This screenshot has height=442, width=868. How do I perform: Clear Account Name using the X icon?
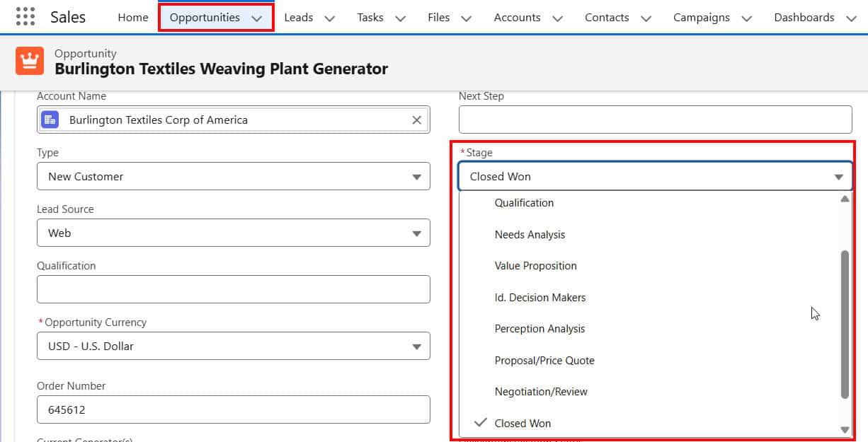pos(416,120)
